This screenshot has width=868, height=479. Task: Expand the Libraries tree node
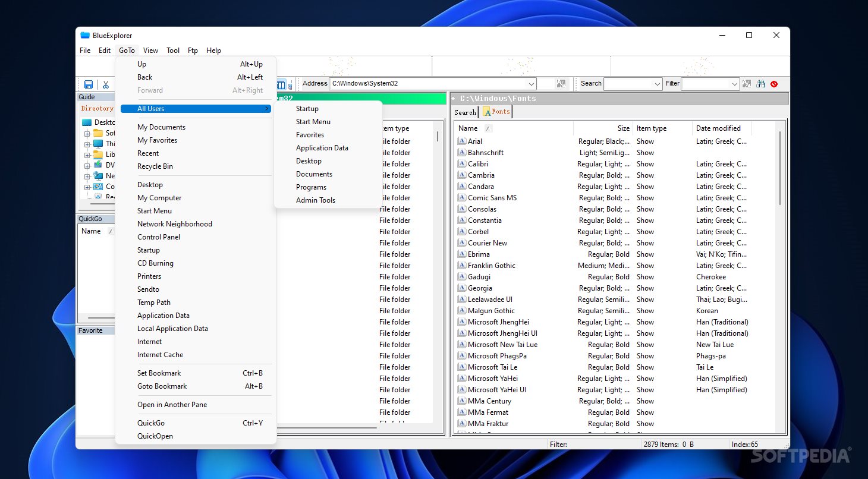pos(87,155)
